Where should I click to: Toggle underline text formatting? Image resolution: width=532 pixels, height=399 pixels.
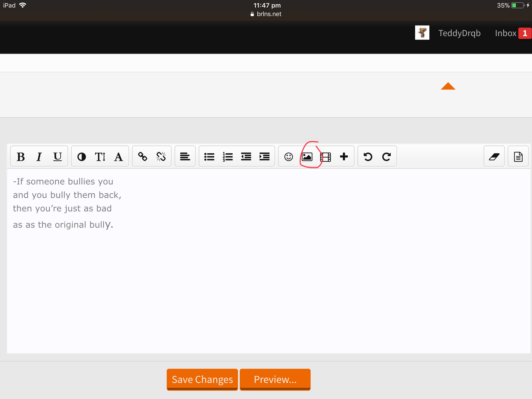(57, 157)
